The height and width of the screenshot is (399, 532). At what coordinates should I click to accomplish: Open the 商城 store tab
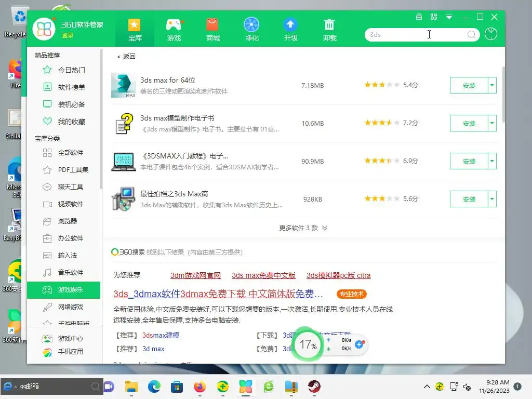(x=212, y=30)
